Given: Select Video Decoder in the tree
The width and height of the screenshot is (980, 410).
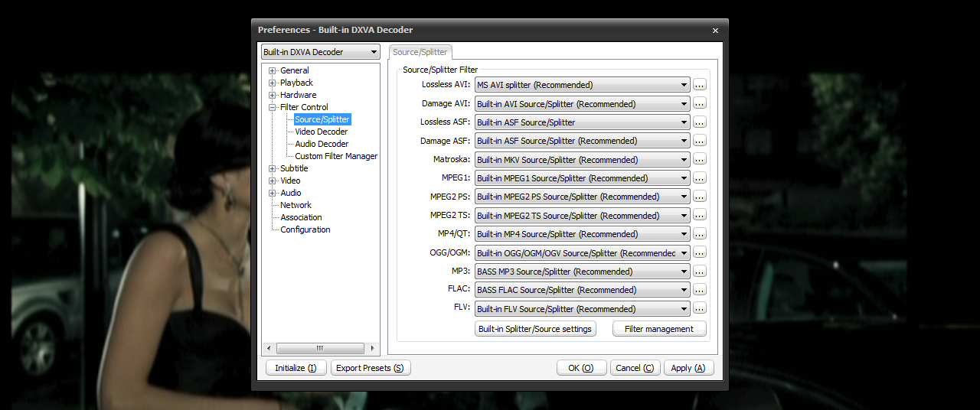Looking at the screenshot, I should tap(321, 132).
